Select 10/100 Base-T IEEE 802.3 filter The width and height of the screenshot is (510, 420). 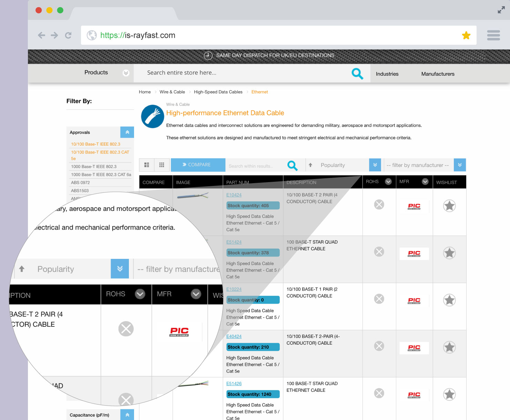point(95,144)
